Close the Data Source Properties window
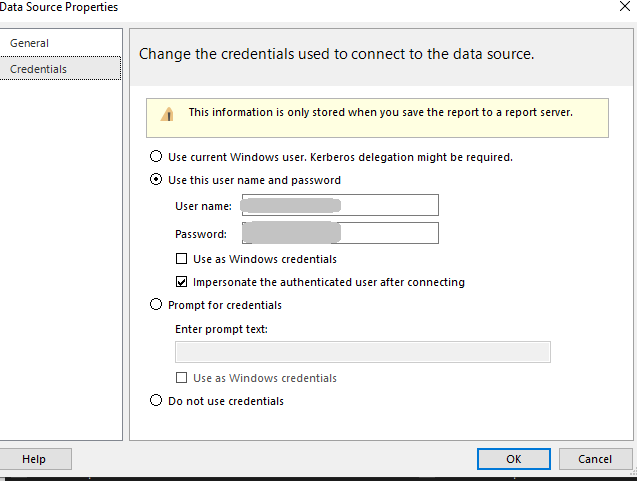This screenshot has height=481, width=637. 625,6
